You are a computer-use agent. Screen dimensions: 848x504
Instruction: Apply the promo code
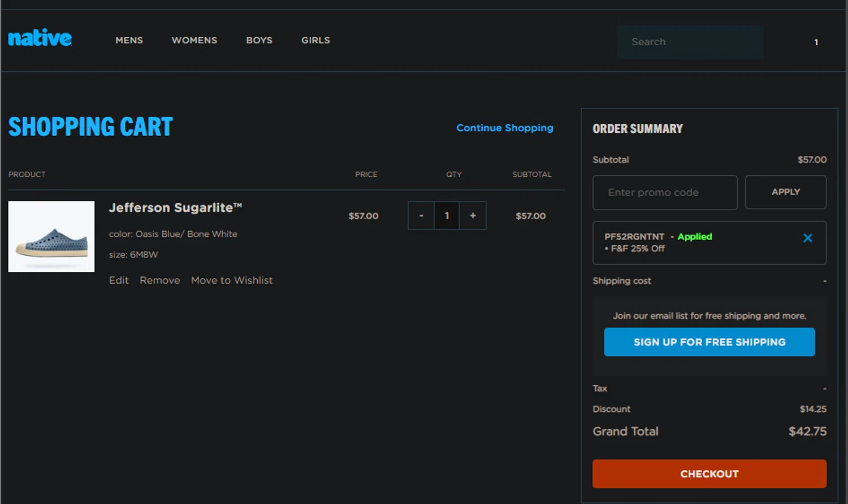786,192
